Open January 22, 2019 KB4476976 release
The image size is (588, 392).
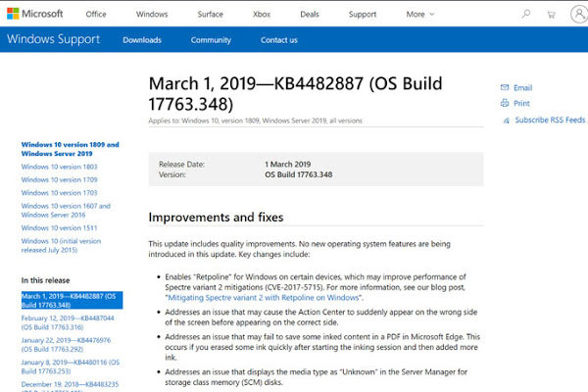(x=66, y=345)
